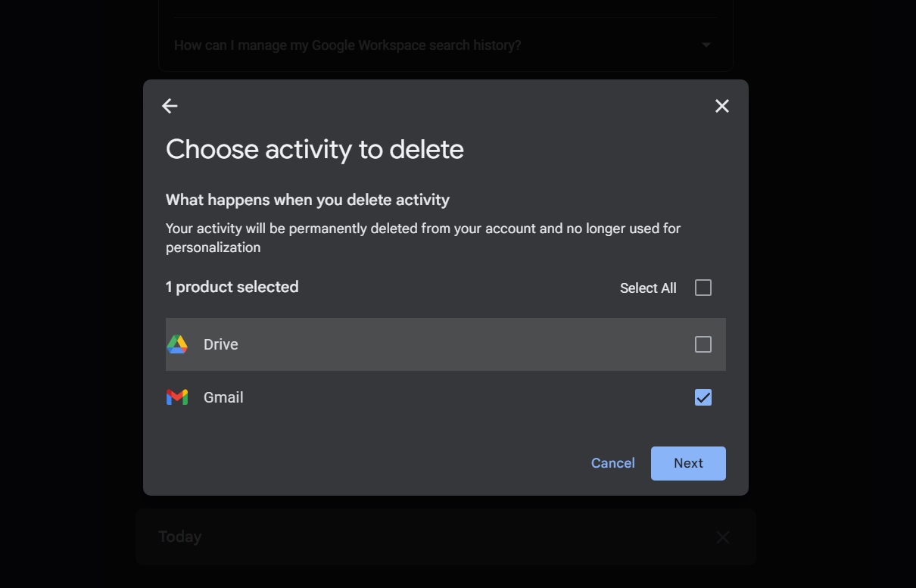The width and height of the screenshot is (916, 588).
Task: Click the Gmail logo icon
Action: [x=177, y=397]
